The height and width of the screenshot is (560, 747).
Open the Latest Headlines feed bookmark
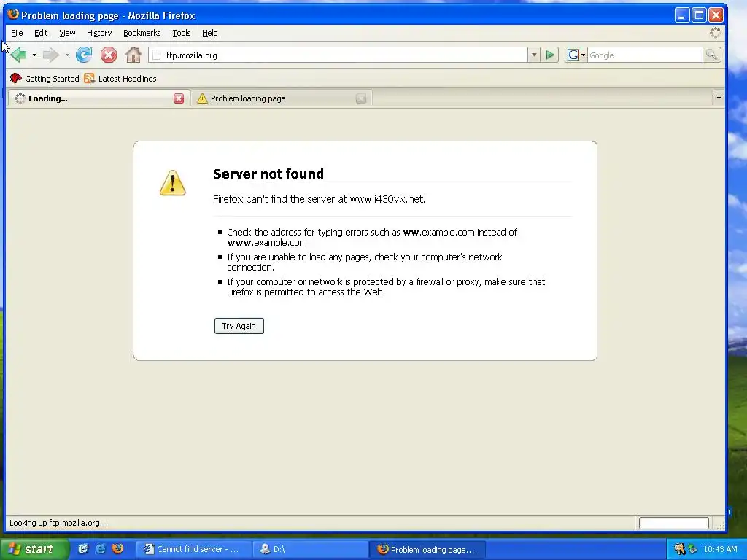pos(120,79)
